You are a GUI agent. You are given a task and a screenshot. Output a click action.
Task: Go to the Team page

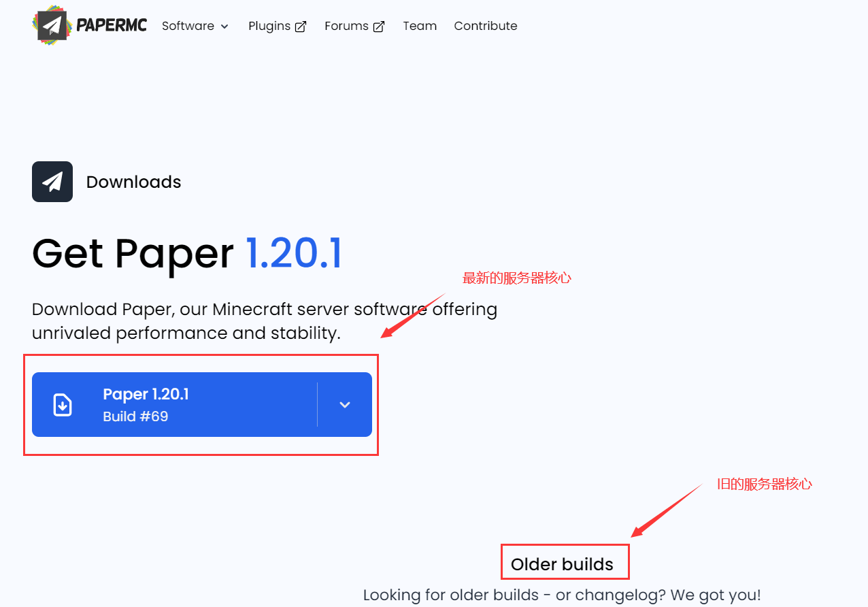(x=420, y=26)
